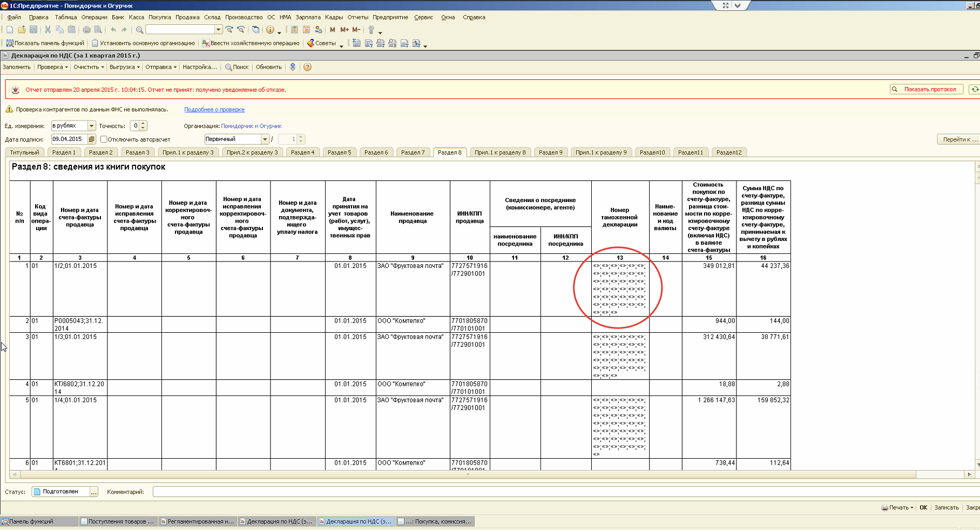Click the Показать протокол button
The width and height of the screenshot is (980, 530).
926,90
